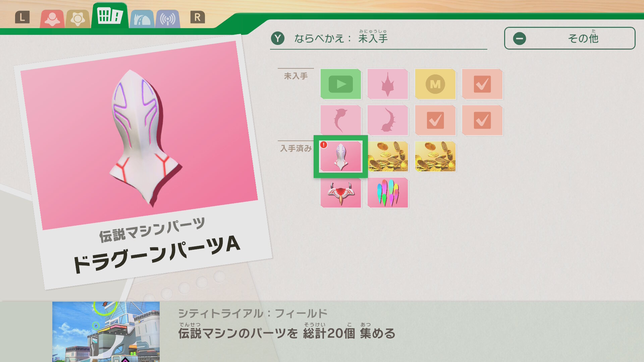Image resolution: width=644 pixels, height=362 pixels.
Task: Select the green video play tile
Action: [x=341, y=84]
